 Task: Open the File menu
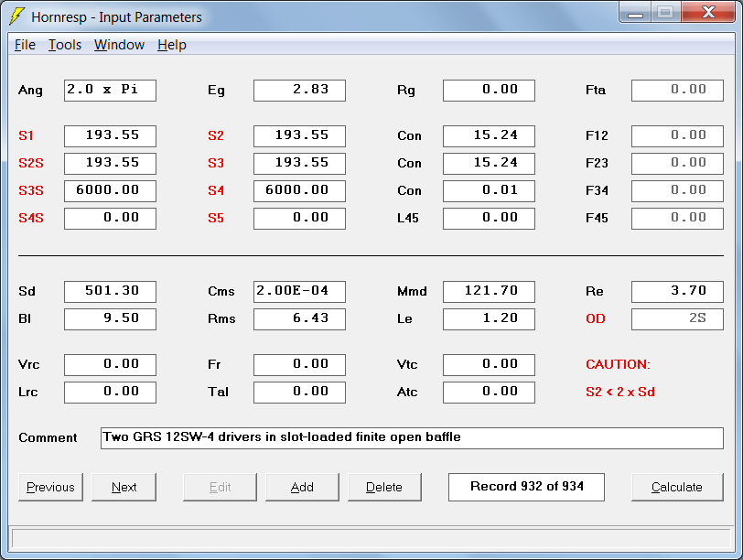25,45
